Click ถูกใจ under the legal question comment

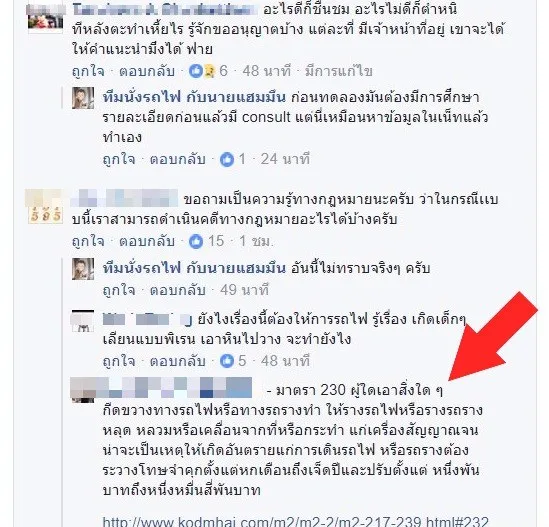(x=88, y=242)
